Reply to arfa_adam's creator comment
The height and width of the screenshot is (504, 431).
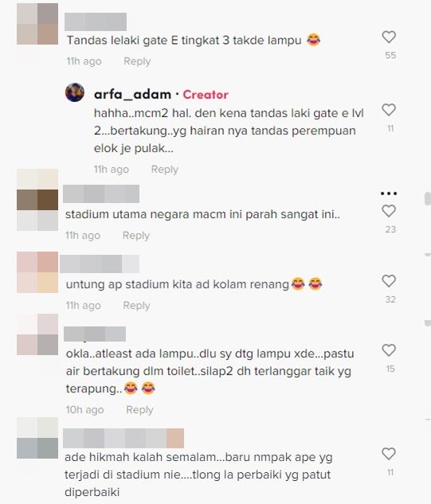tap(165, 169)
